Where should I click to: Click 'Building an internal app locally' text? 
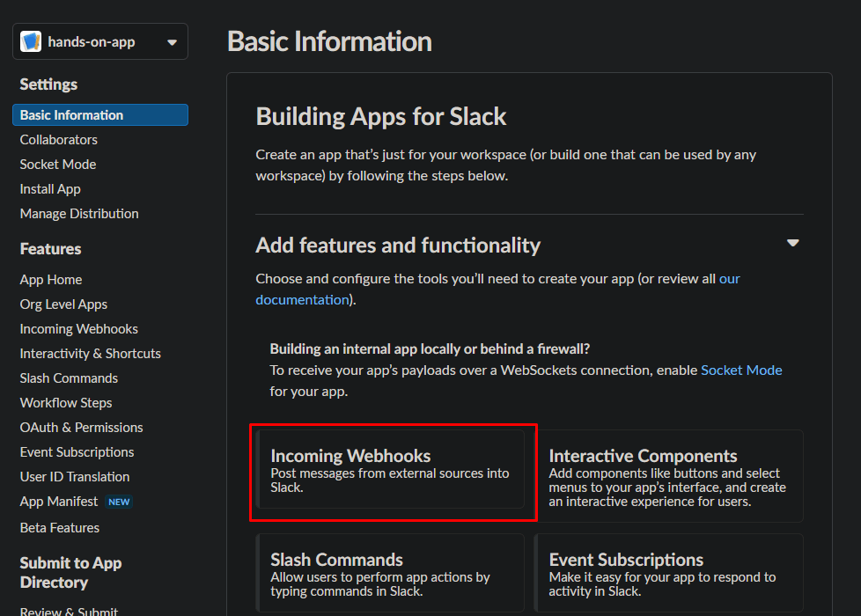tap(430, 349)
